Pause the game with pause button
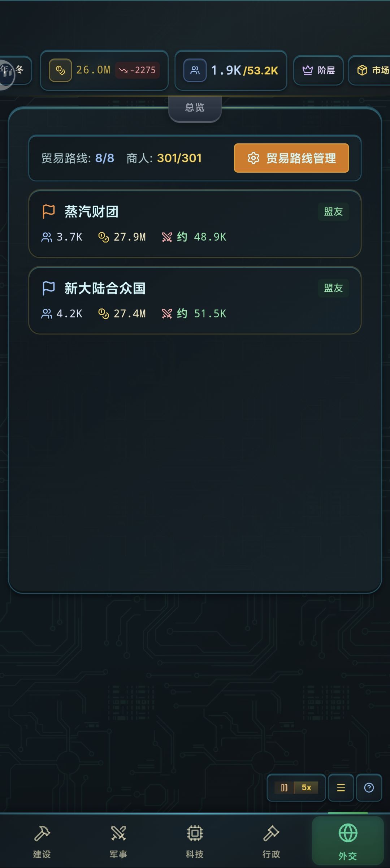Image resolution: width=390 pixels, height=868 pixels. click(284, 788)
